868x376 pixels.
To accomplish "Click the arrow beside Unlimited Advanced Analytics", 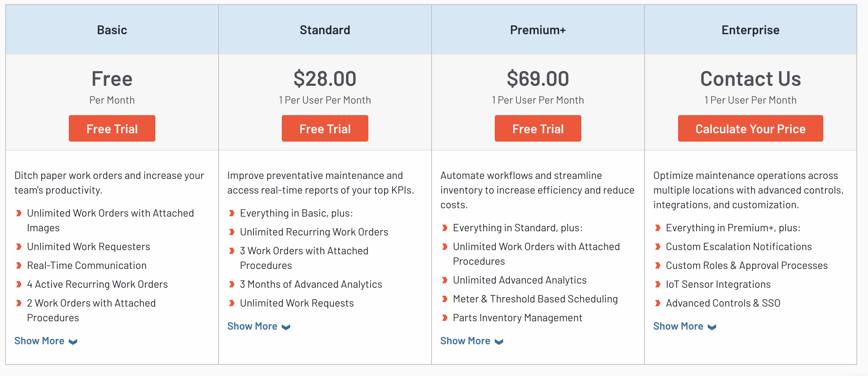I will (445, 280).
